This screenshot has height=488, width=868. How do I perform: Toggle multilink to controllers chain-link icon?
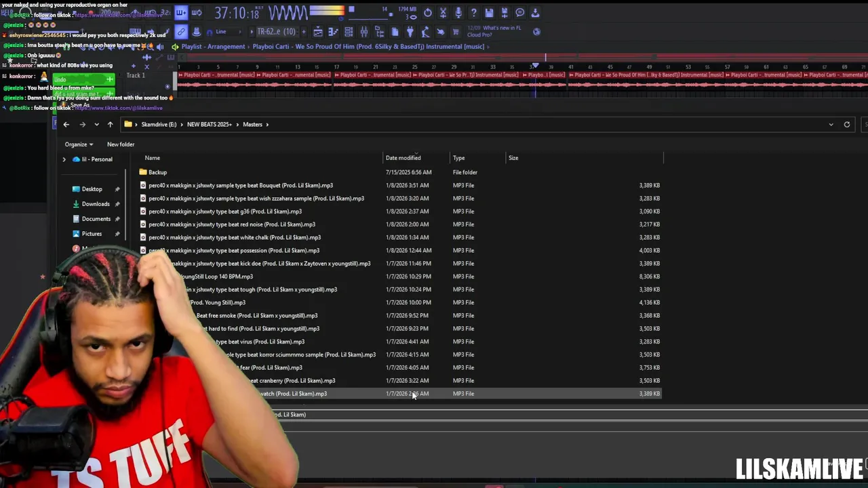click(181, 32)
